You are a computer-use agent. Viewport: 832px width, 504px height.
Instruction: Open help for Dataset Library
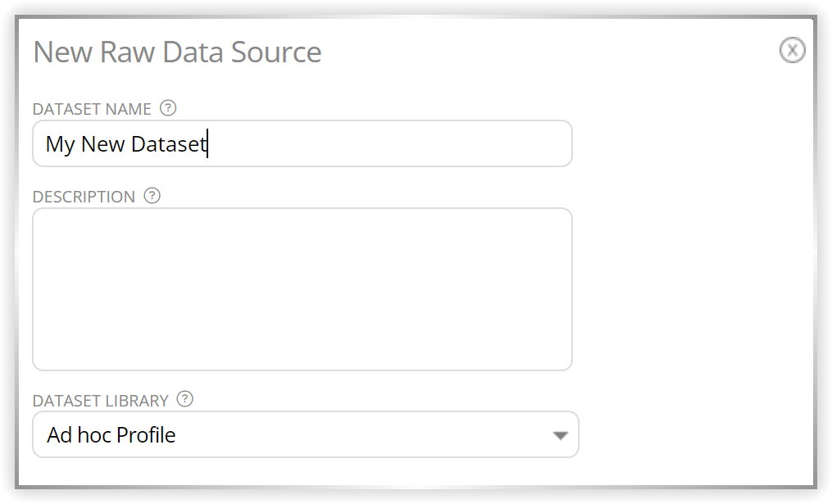184,399
